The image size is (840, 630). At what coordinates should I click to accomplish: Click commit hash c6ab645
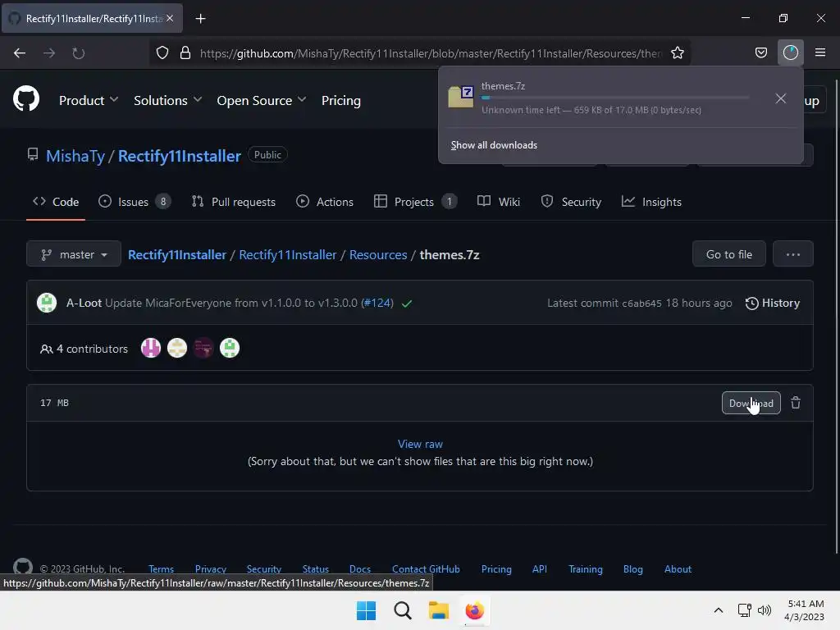tap(641, 304)
